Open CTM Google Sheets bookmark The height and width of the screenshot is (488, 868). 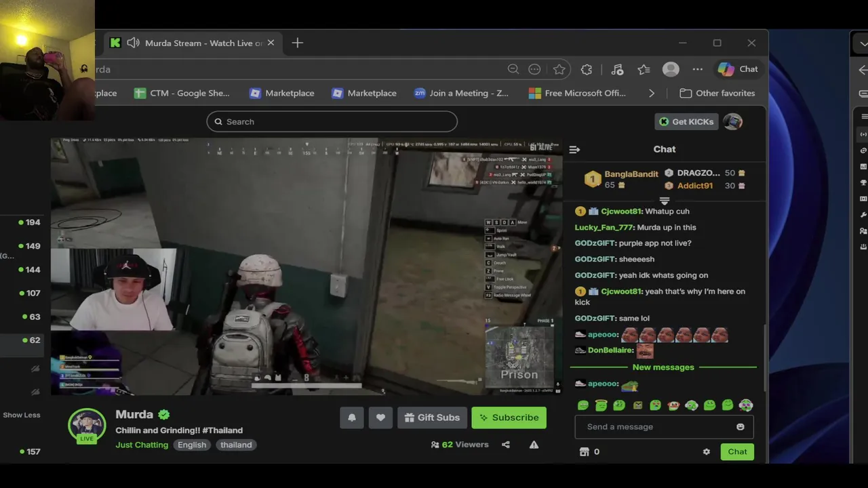pyautogui.click(x=182, y=94)
